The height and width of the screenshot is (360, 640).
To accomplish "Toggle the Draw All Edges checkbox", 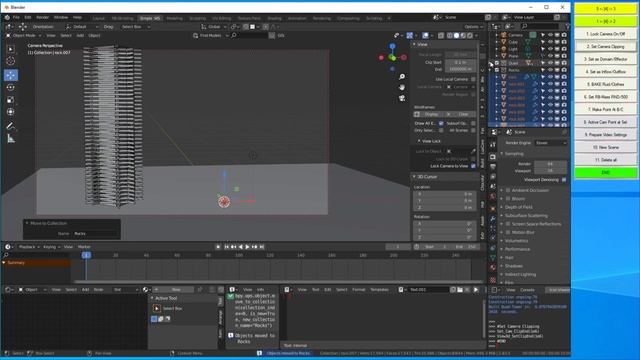I will pos(441,123).
